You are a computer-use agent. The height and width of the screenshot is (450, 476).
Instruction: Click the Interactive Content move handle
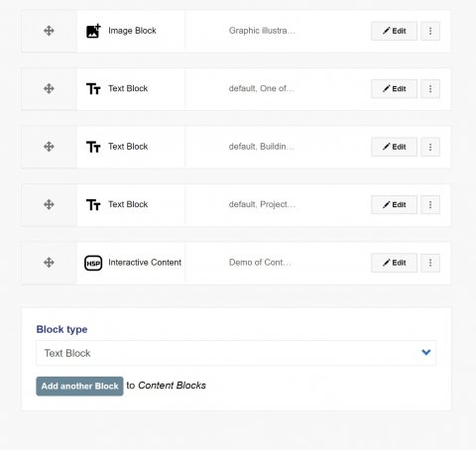(x=49, y=263)
